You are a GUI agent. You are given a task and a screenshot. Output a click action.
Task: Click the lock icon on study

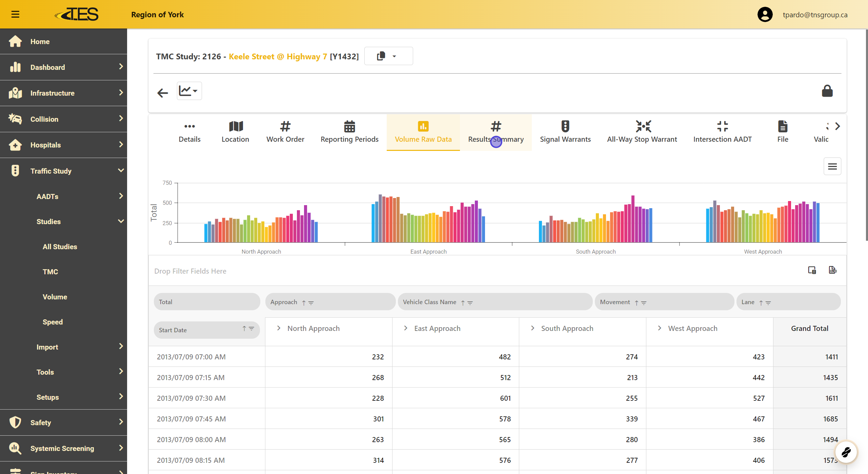(827, 91)
